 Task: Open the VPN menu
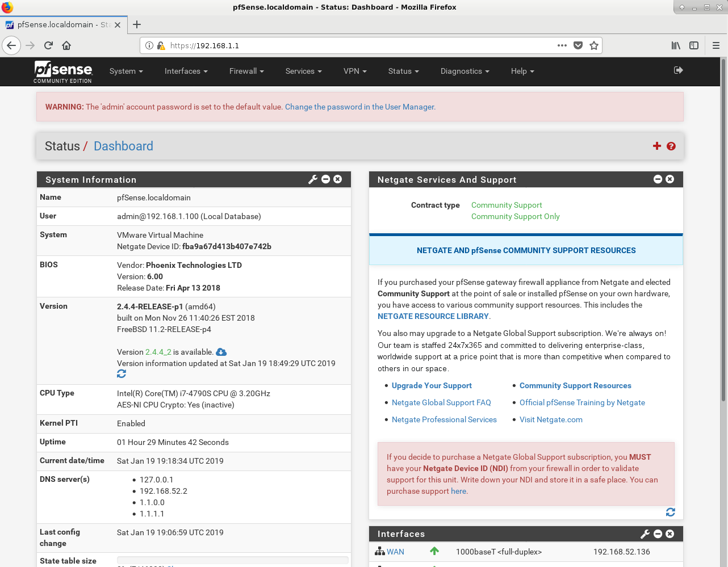355,71
